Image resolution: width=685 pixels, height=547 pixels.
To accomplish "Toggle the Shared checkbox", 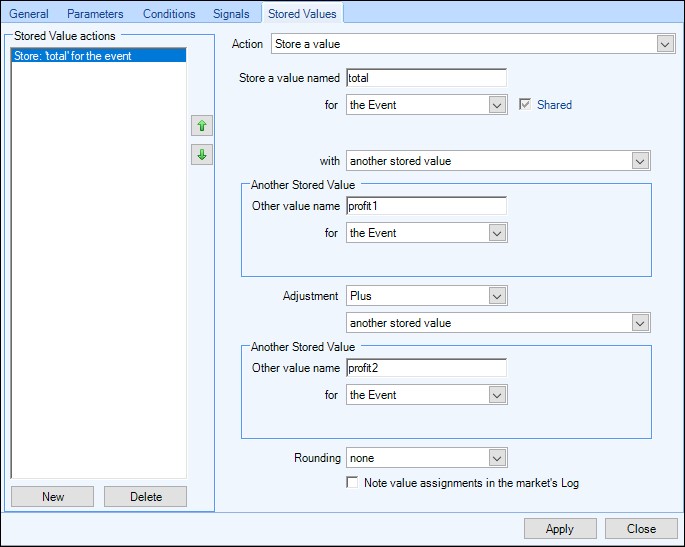I will pyautogui.click(x=525, y=104).
